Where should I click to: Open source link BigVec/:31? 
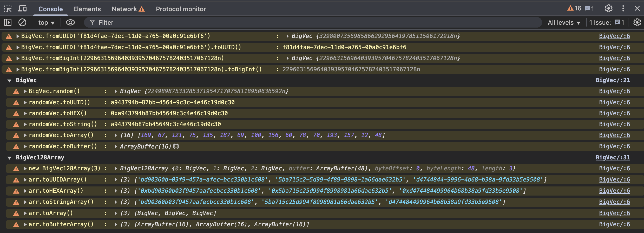tap(613, 158)
